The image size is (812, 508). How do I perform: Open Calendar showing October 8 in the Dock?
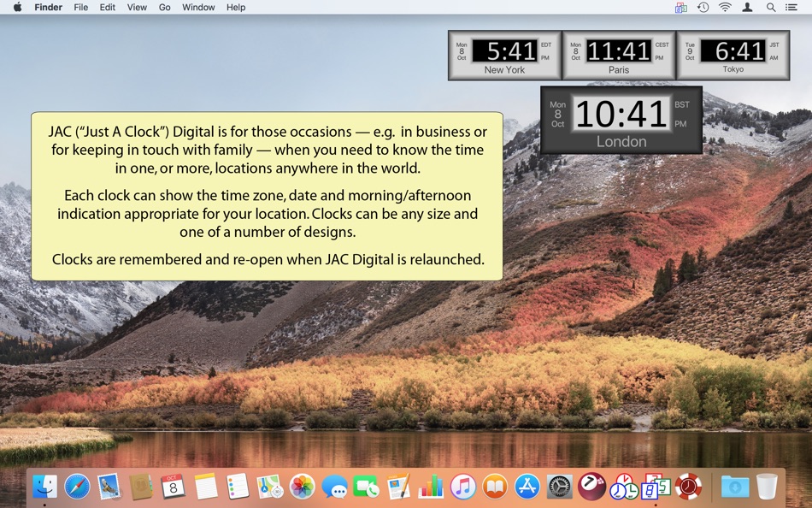point(174,487)
